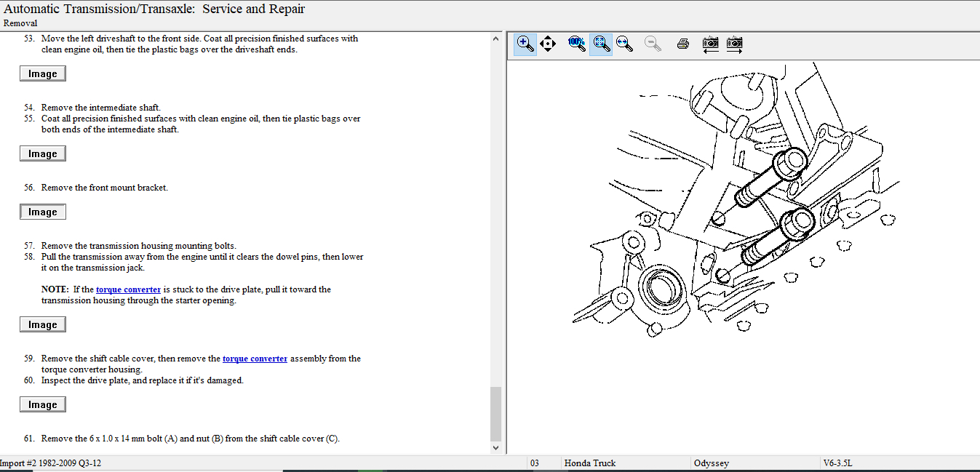Click Image button for front mount bracket
This screenshot has width=980, height=472.
(x=43, y=212)
